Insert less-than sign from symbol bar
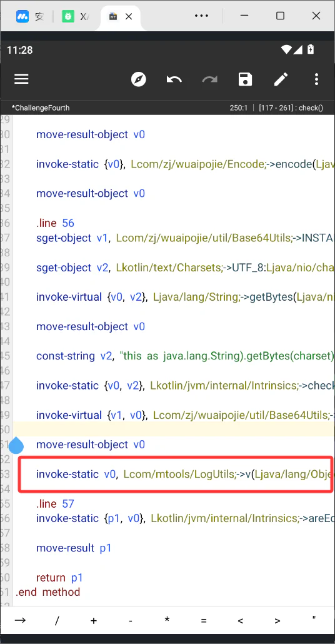335x644 pixels. (241, 620)
